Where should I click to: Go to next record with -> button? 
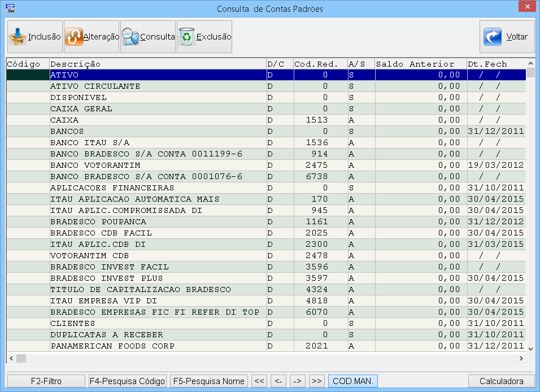[x=297, y=381]
